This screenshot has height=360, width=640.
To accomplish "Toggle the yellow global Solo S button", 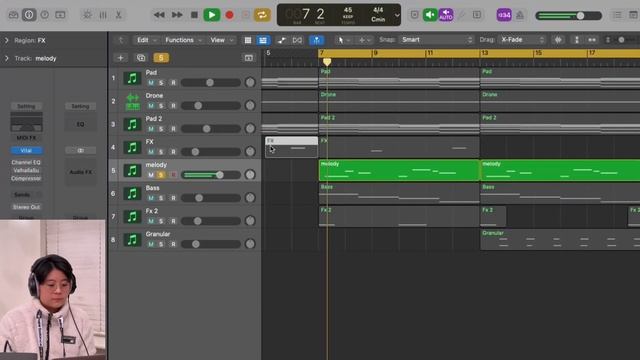I will pyautogui.click(x=161, y=58).
